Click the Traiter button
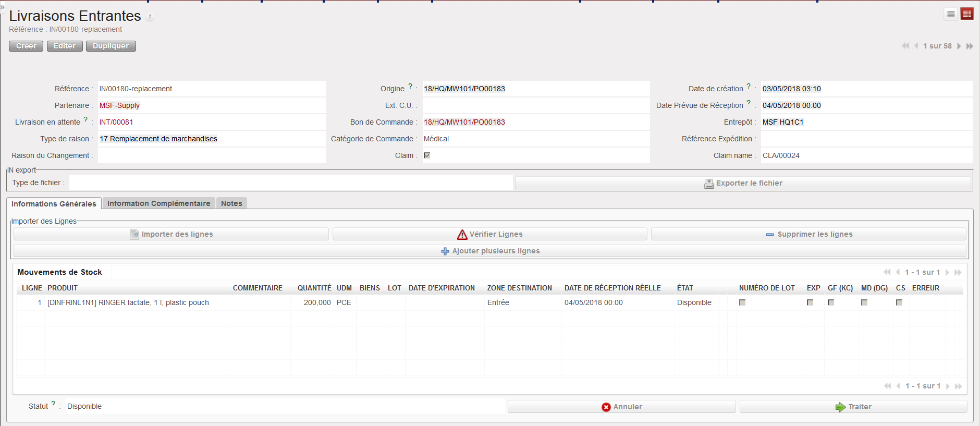 853,407
